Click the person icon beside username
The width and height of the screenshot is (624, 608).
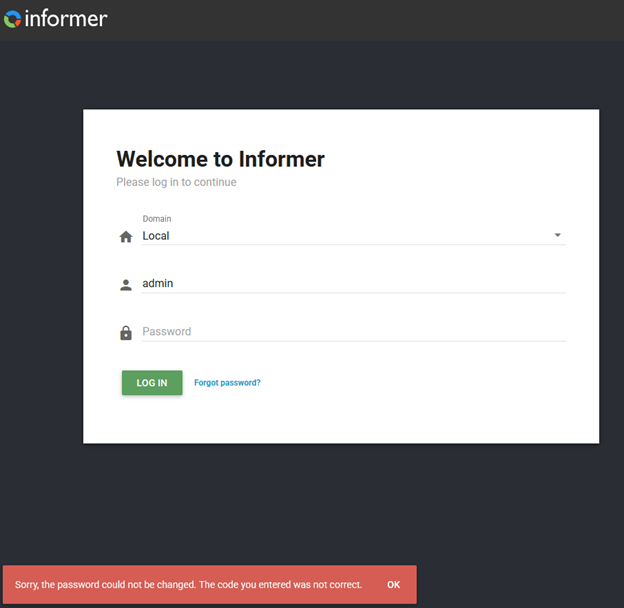click(x=126, y=285)
